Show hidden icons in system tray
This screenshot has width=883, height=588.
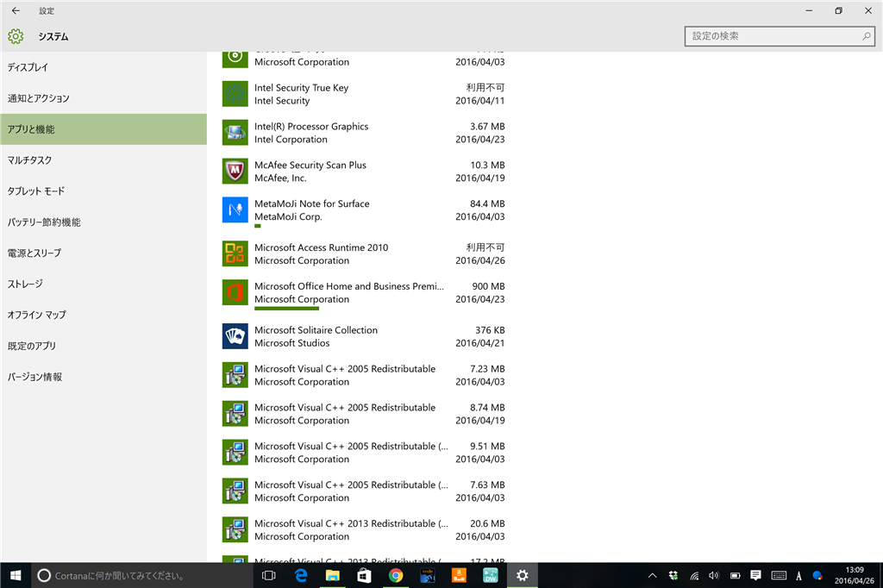pos(652,576)
